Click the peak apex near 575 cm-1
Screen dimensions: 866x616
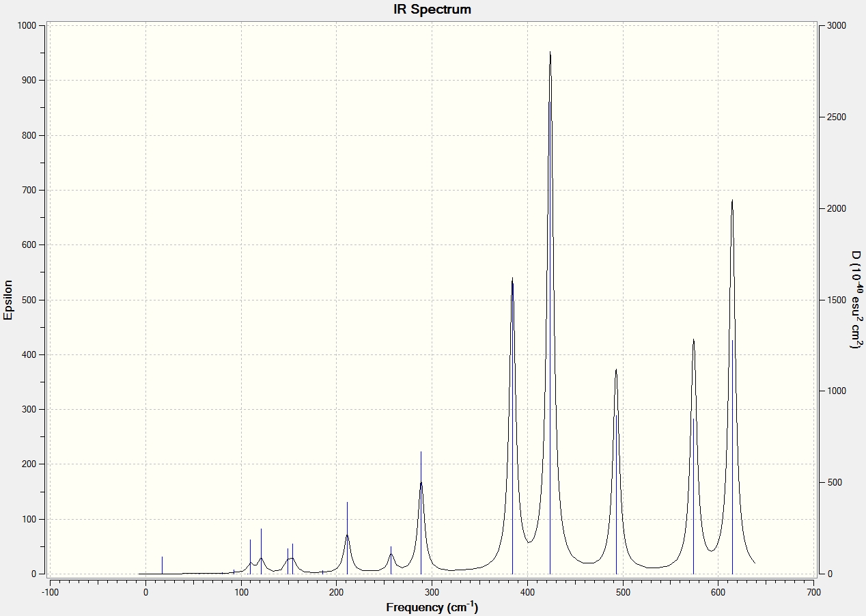pos(693,339)
